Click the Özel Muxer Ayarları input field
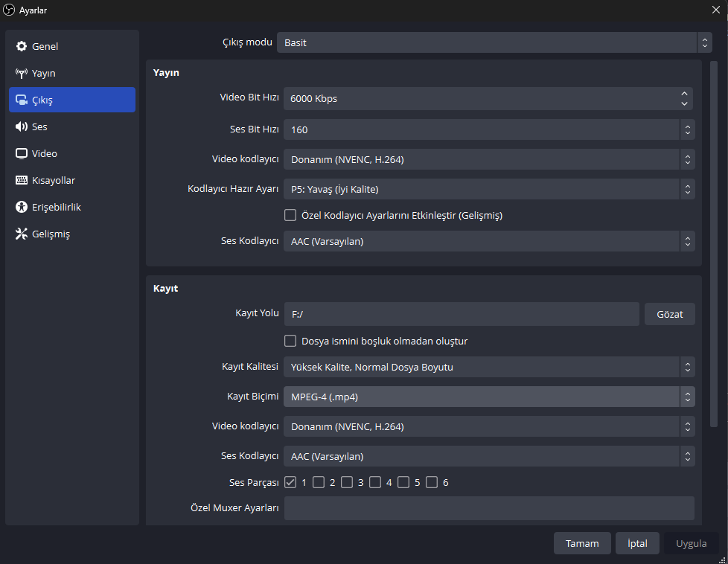Viewport: 728px width, 564px height. point(489,508)
